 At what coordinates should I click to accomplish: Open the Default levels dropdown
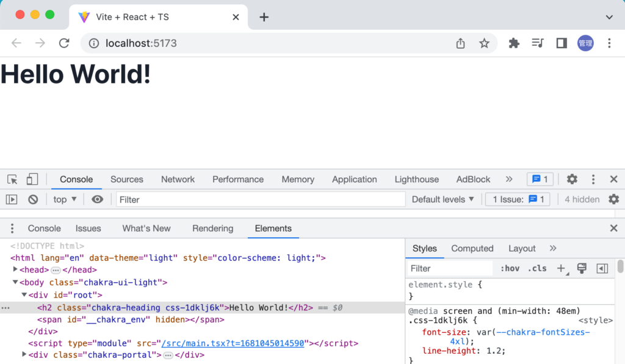443,199
